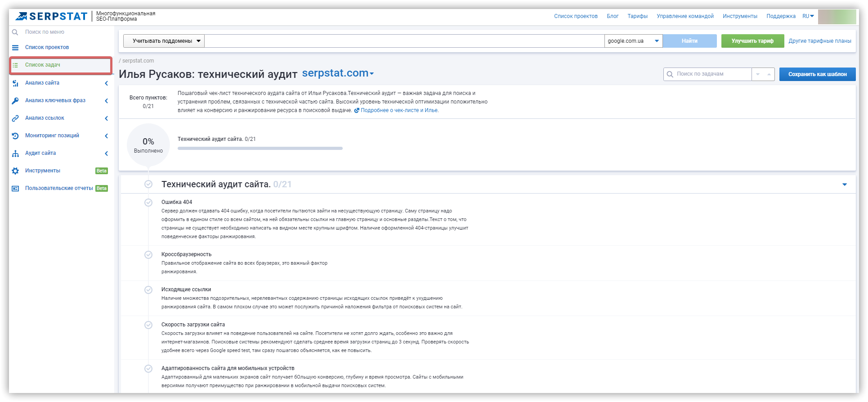This screenshot has width=868, height=402.
Task: Click the site audit sitemap icon
Action: [x=15, y=154]
